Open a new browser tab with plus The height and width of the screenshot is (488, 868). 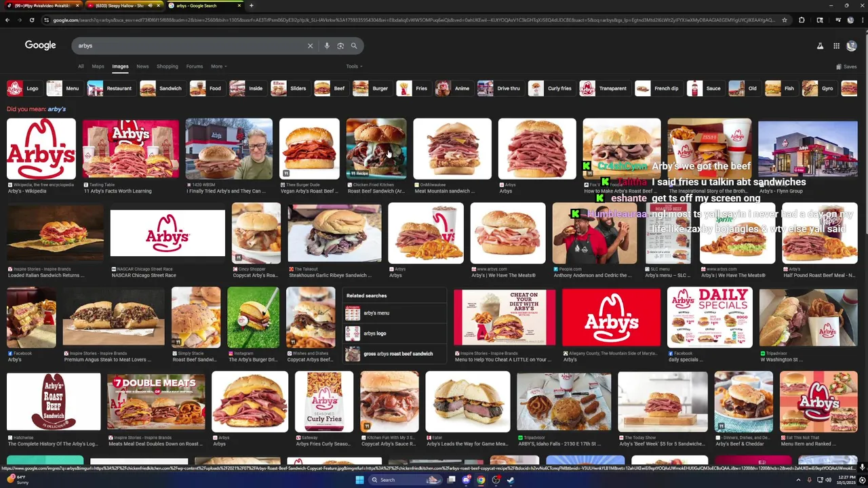[251, 5]
